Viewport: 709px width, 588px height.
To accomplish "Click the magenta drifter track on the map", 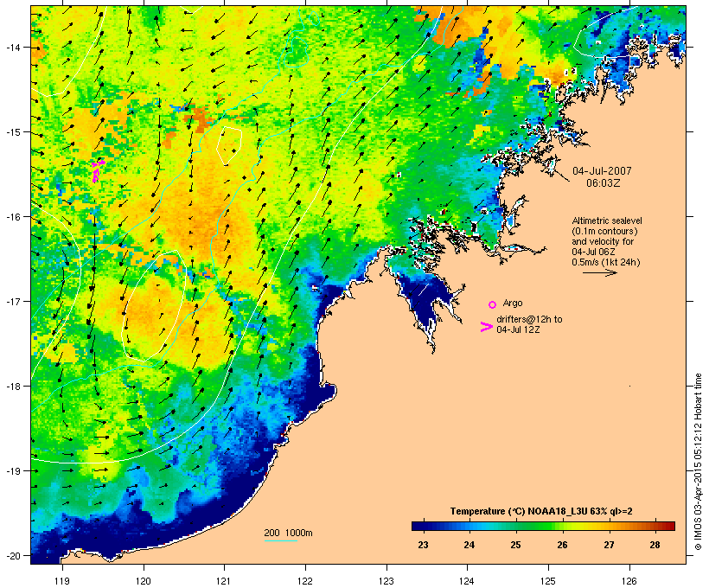I will tap(98, 170).
